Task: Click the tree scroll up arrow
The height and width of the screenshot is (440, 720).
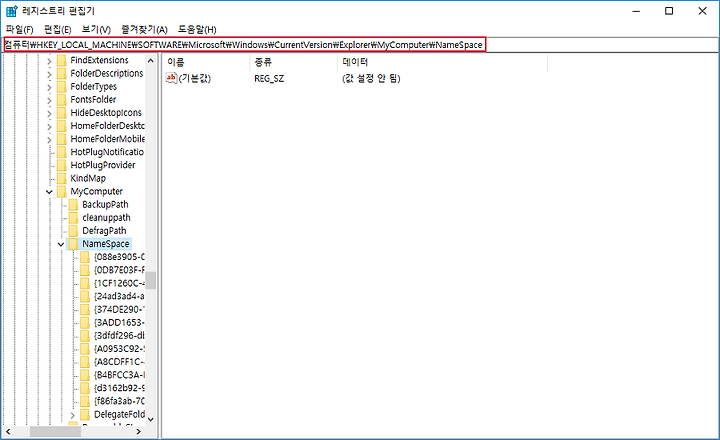Action: pos(151,61)
